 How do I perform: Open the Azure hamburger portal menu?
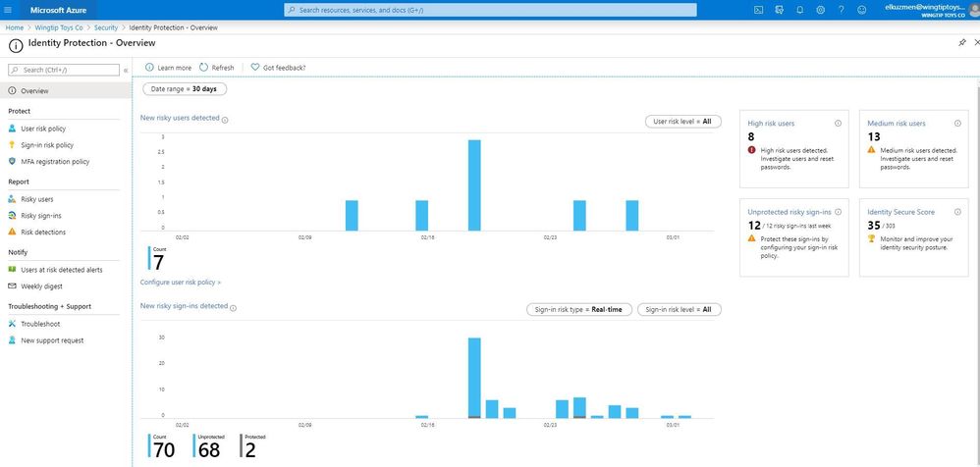click(8, 10)
